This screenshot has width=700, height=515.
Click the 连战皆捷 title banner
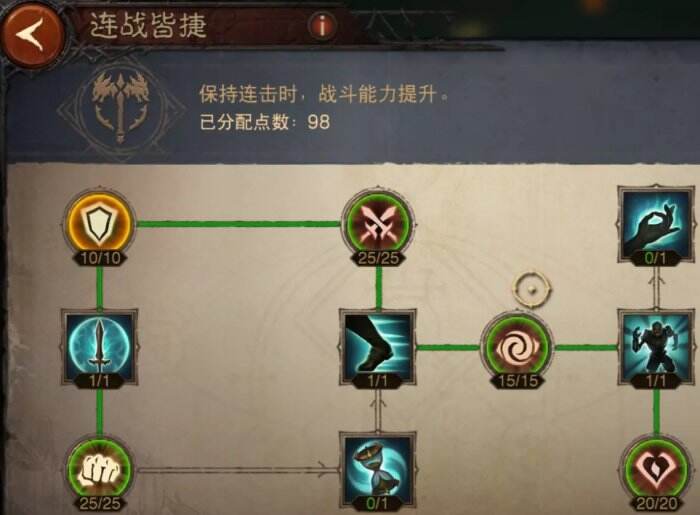tap(148, 25)
